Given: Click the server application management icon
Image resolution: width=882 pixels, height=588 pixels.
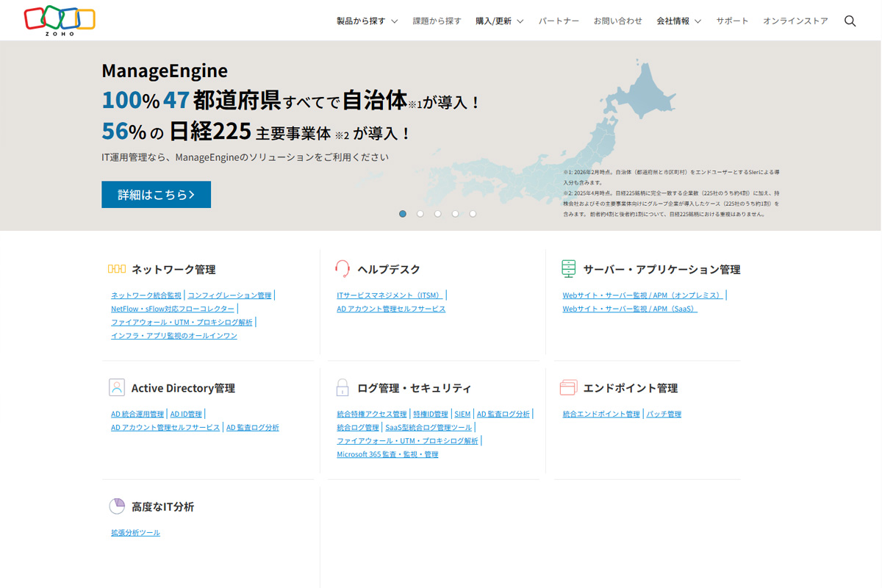Looking at the screenshot, I should 568,269.
